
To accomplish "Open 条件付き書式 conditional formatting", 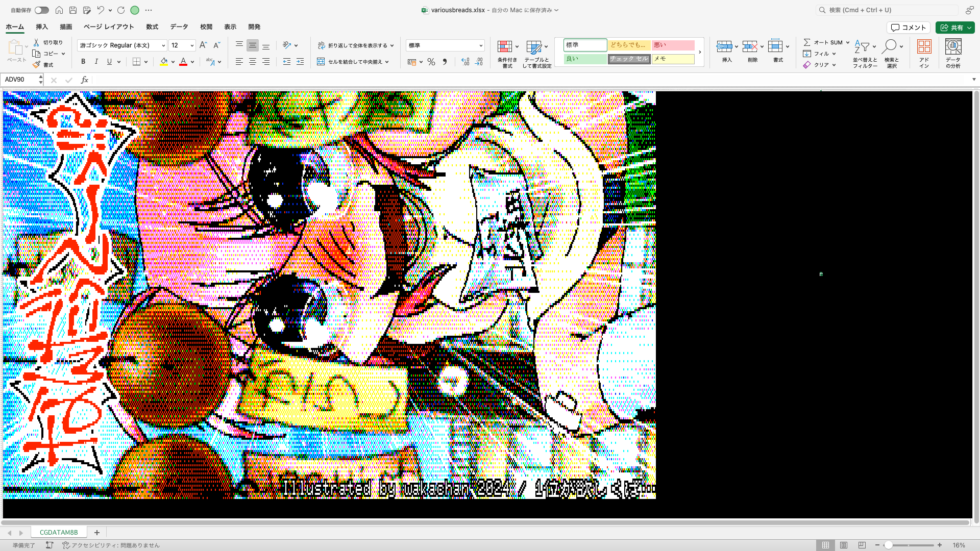I will click(x=507, y=54).
